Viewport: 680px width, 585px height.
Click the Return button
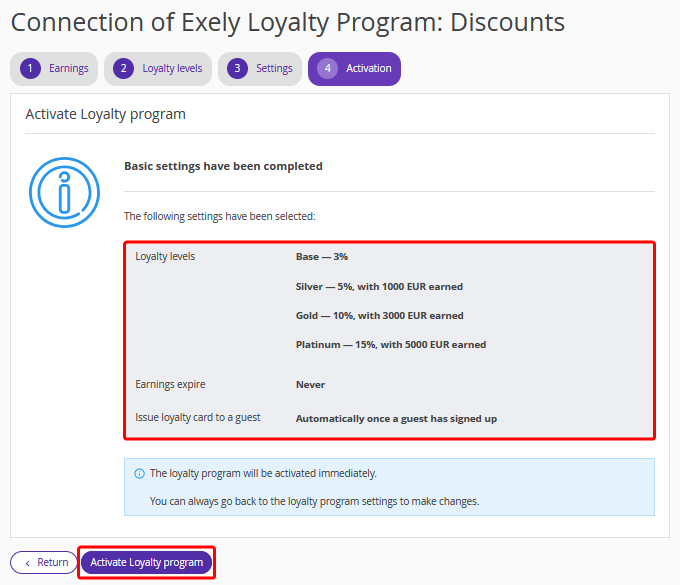[44, 563]
